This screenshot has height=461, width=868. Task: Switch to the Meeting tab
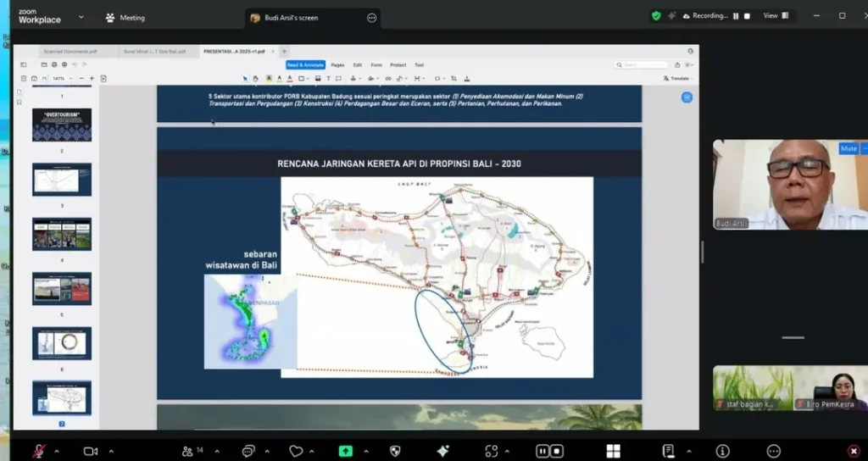(x=125, y=17)
